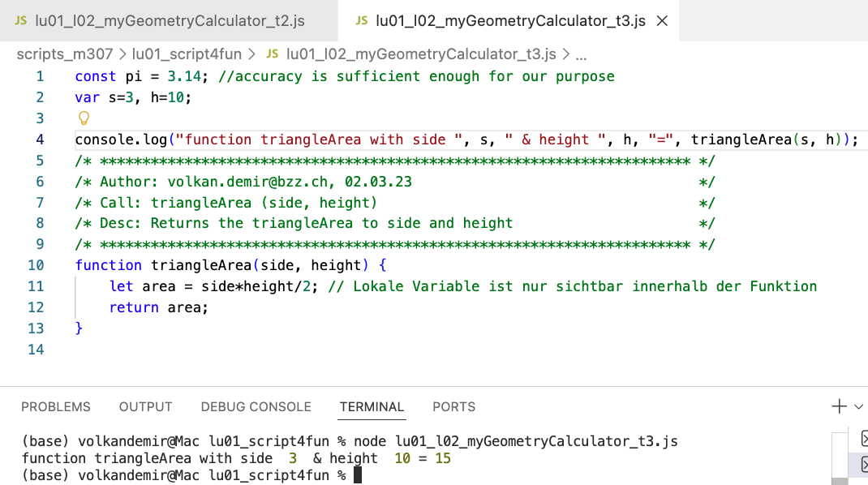Open the terminal launch profile dropdown chevron
Image resolution: width=868 pixels, height=485 pixels.
pos(858,406)
